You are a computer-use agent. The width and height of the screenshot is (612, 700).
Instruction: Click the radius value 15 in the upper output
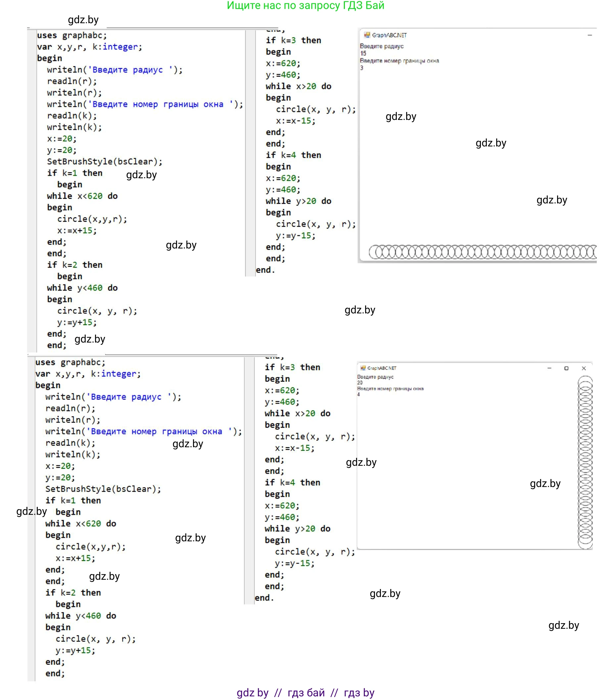pos(363,53)
